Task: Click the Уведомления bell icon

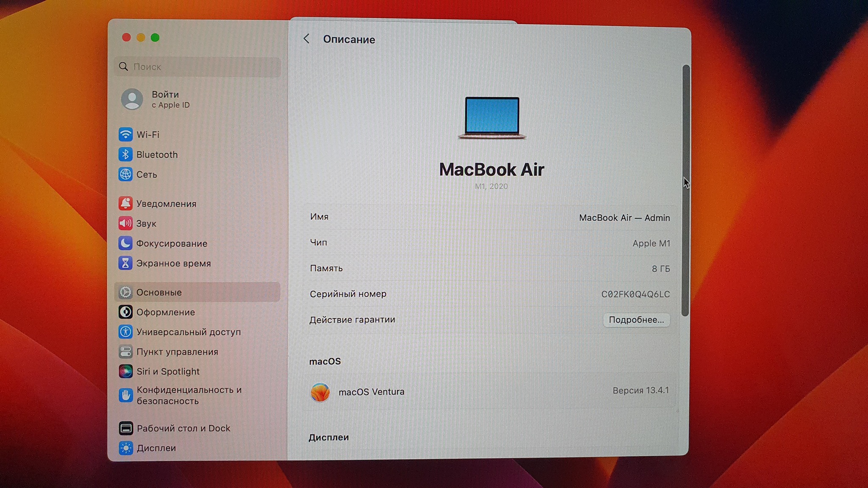Action: (x=125, y=203)
